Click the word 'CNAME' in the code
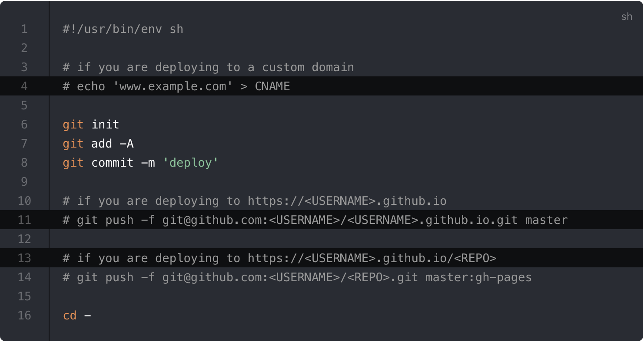Viewport: 644px width, 342px height. click(x=272, y=86)
